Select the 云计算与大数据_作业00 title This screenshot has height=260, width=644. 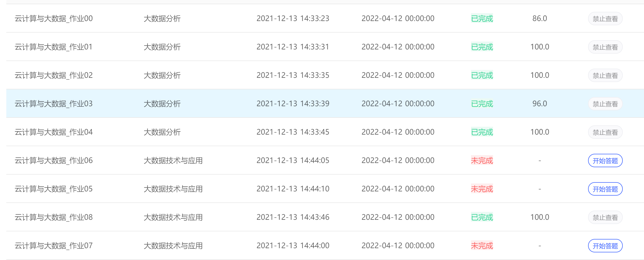[x=54, y=18]
